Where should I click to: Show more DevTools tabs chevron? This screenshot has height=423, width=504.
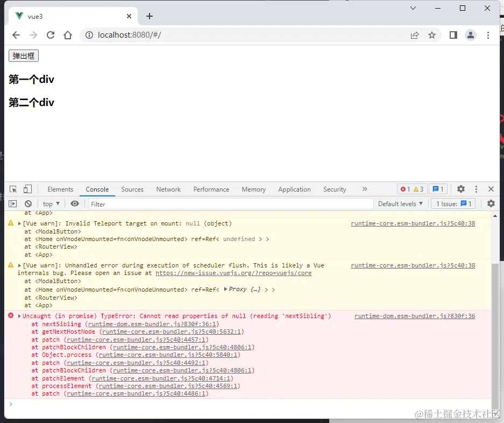coord(365,189)
